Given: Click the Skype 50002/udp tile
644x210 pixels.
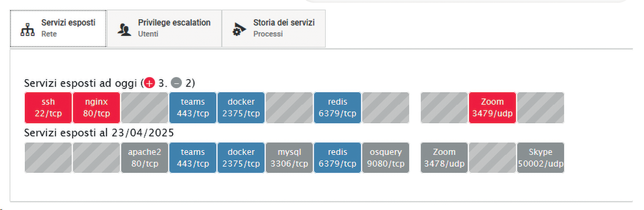Looking at the screenshot, I should point(540,158).
